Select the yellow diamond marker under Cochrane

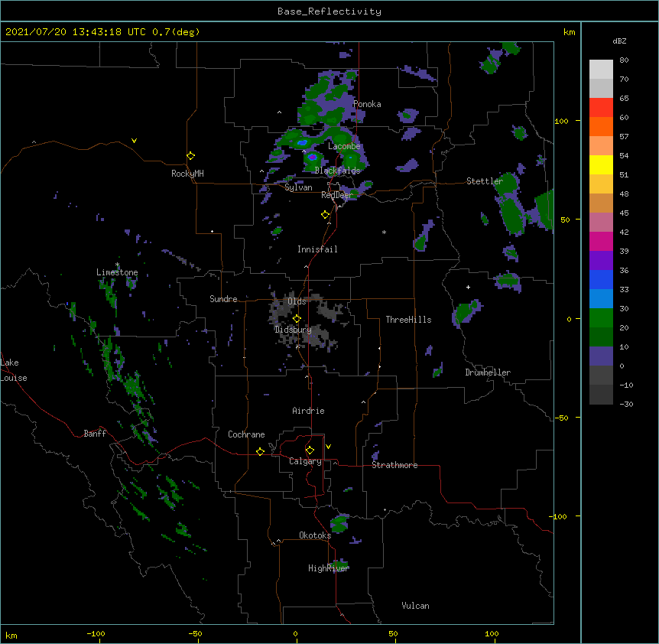pos(260,451)
